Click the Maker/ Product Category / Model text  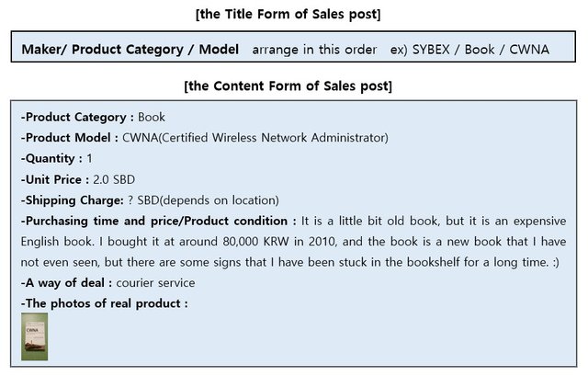tap(130, 49)
